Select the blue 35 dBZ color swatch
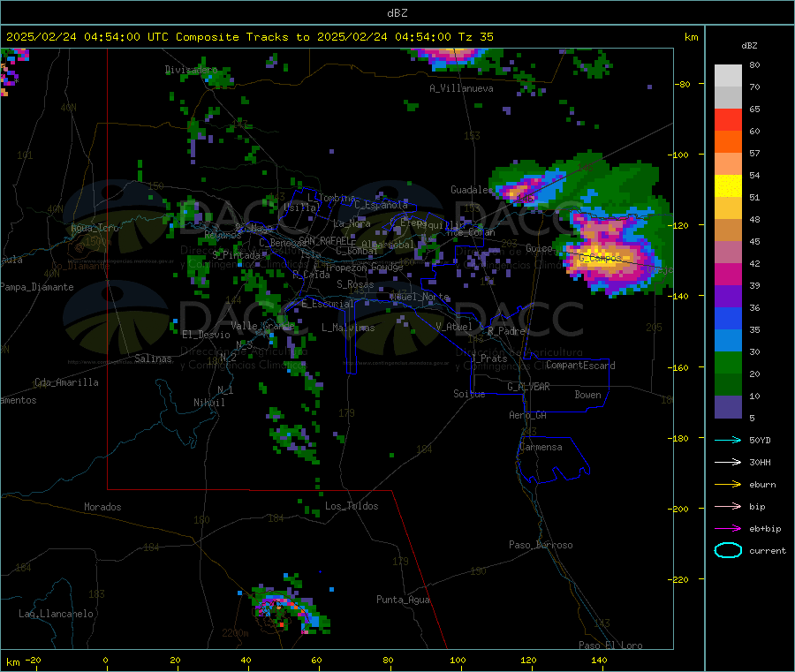The image size is (795, 672). coord(728,318)
